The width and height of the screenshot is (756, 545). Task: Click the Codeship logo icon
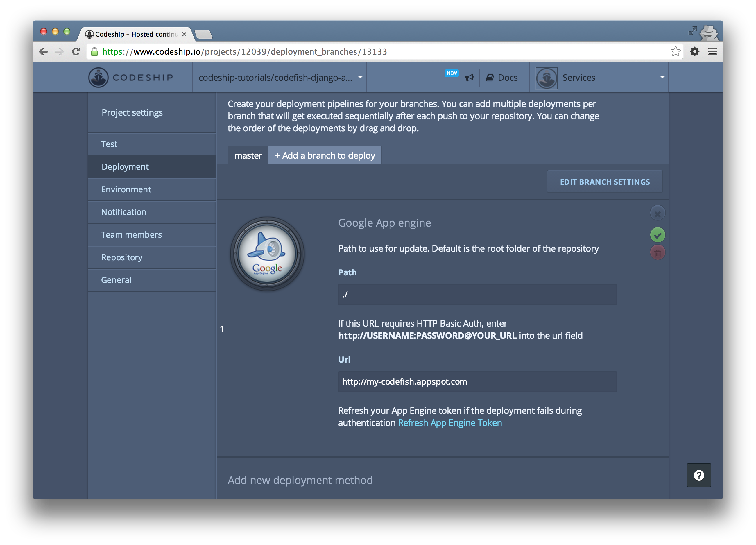[98, 77]
